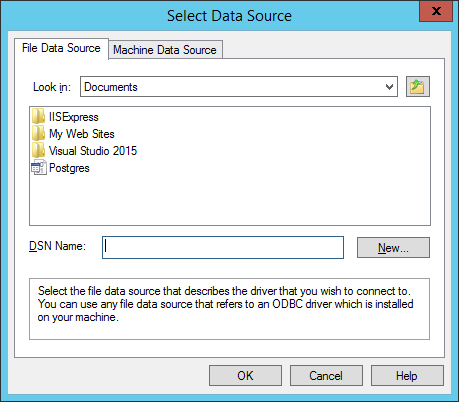The height and width of the screenshot is (402, 459).
Task: Click the Visual Studio 2015 folder icon
Action: click(x=38, y=151)
